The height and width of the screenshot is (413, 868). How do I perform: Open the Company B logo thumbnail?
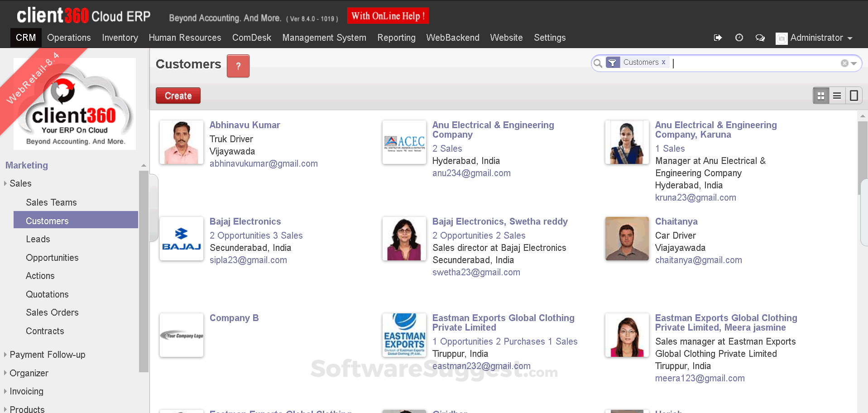(182, 335)
